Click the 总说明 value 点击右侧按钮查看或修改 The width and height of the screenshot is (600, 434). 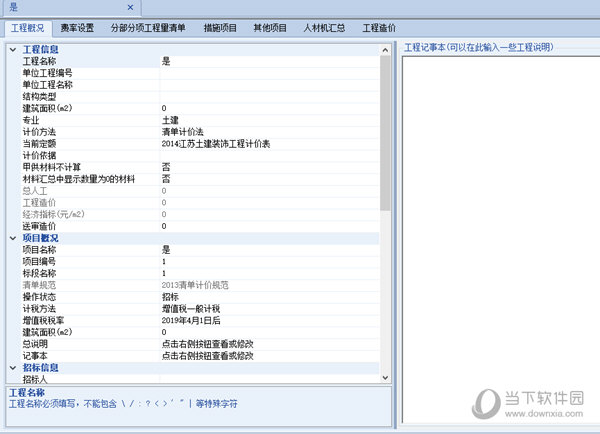point(269,344)
